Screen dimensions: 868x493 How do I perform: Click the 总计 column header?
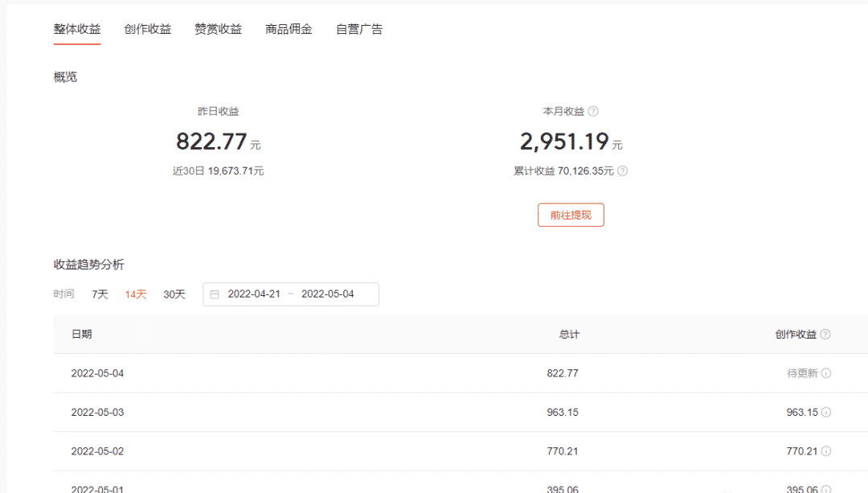click(569, 334)
